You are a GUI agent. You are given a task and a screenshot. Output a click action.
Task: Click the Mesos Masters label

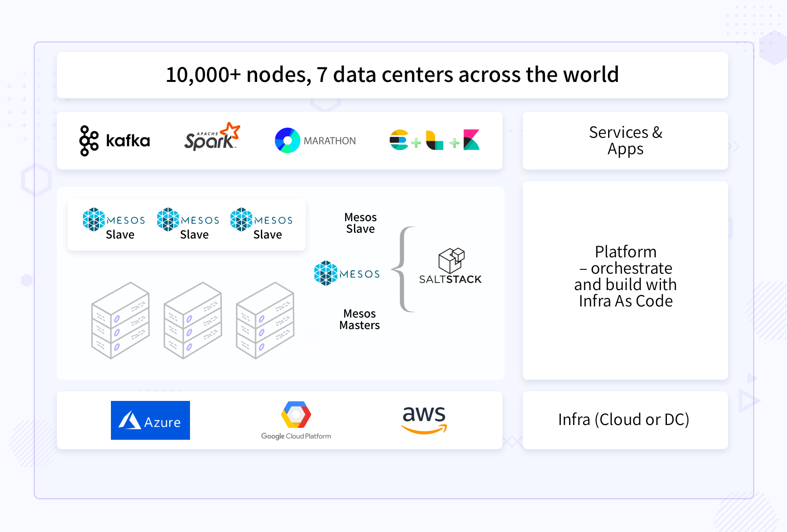click(x=359, y=319)
